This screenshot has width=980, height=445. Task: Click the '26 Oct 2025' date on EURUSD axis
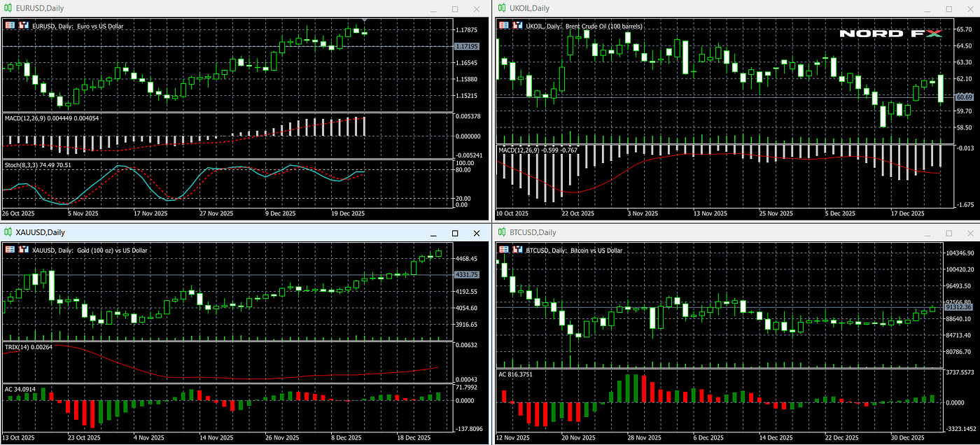click(17, 213)
